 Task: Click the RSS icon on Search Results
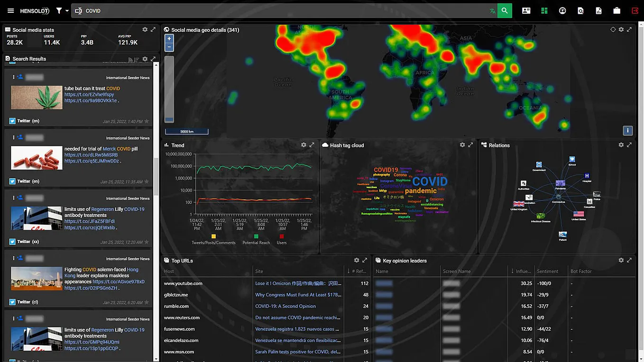pyautogui.click(x=129, y=59)
